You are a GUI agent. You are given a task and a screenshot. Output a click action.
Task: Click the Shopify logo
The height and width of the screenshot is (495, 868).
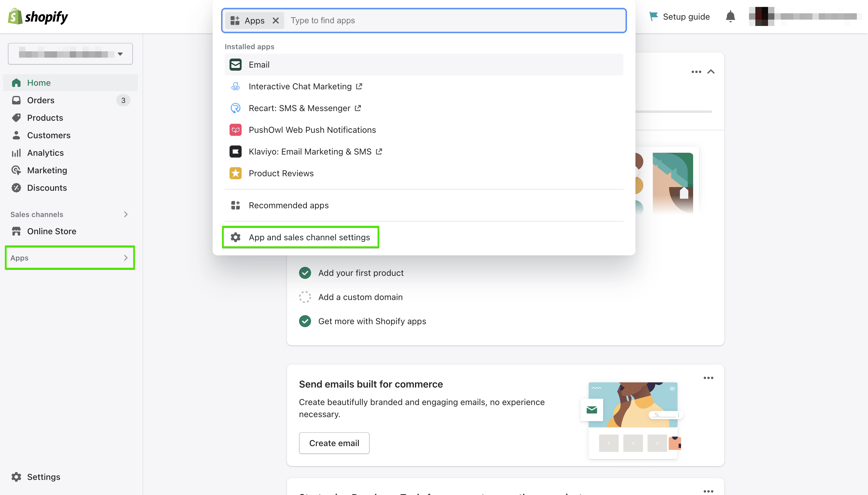(38, 16)
